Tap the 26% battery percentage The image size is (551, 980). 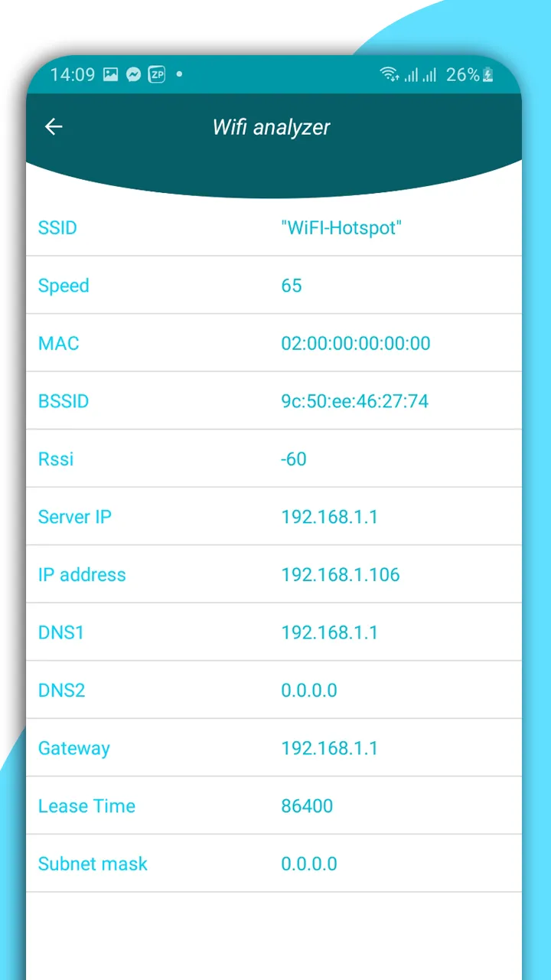(x=462, y=74)
